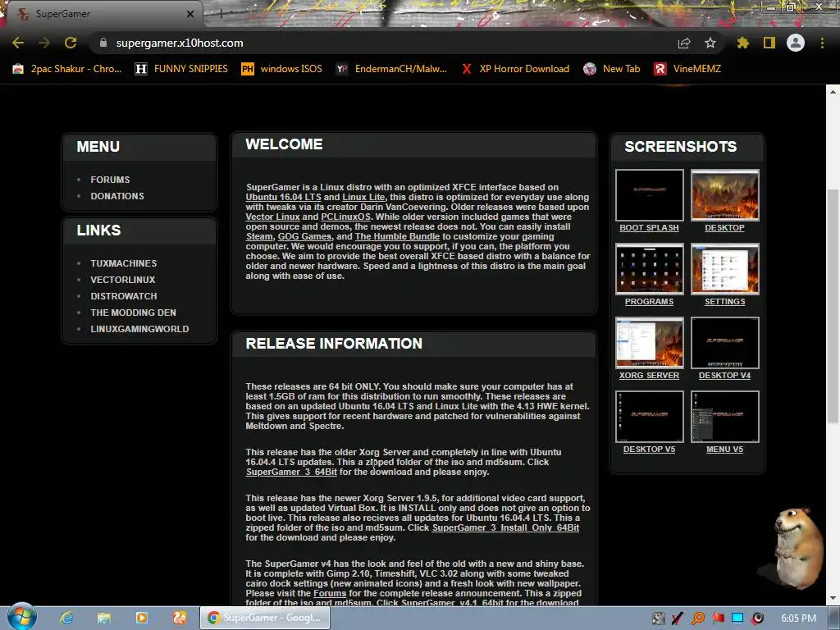The width and height of the screenshot is (840, 630).
Task: Follow the GOG Games link
Action: (x=304, y=236)
